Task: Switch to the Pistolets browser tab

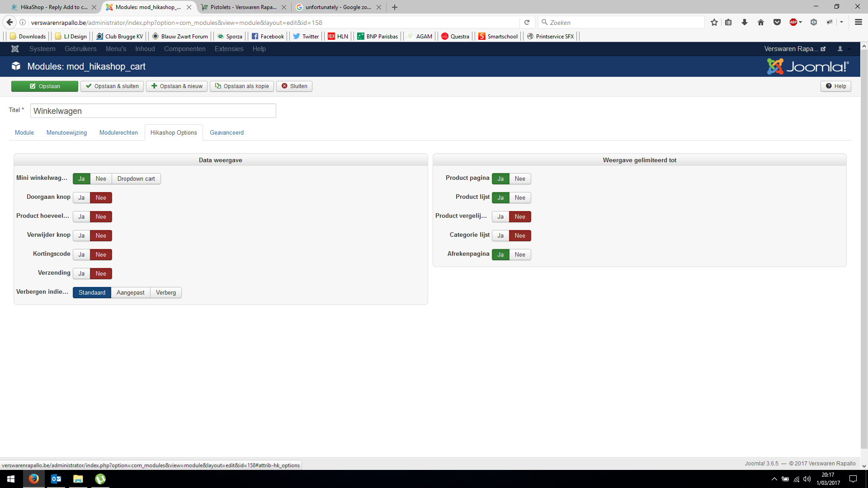Action: coord(244,7)
